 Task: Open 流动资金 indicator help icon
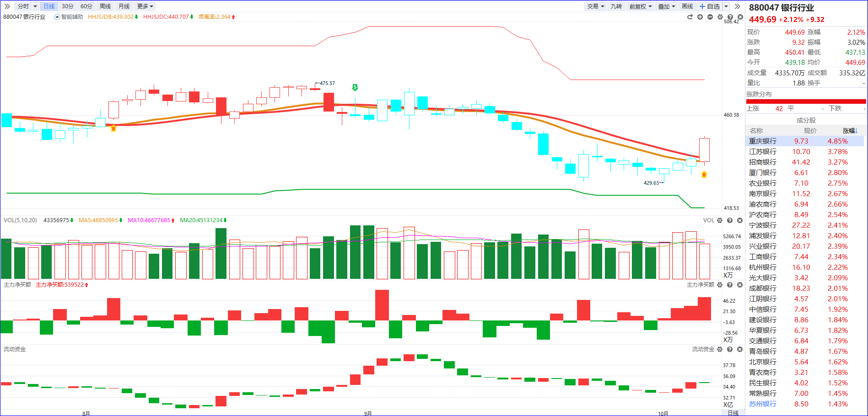(730, 349)
